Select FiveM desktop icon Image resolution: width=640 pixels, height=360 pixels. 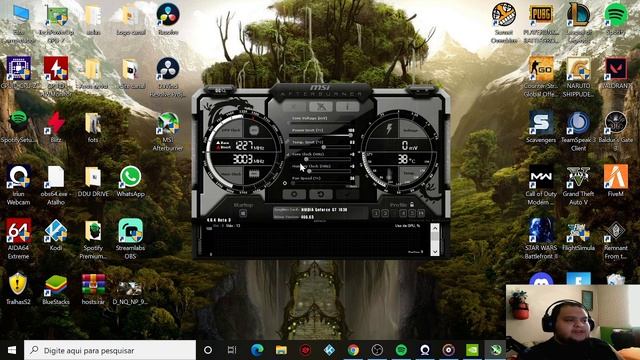(616, 181)
